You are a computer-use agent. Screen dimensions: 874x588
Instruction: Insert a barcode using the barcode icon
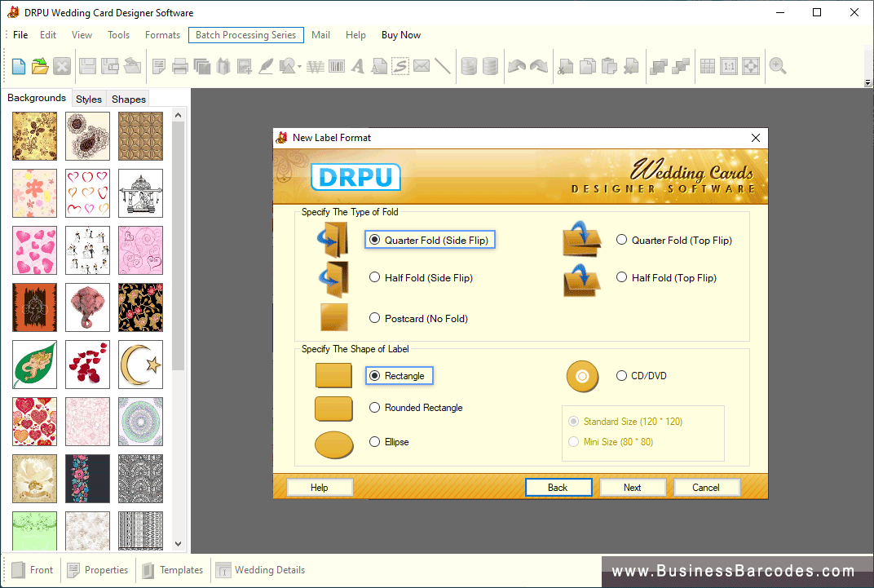coord(337,66)
